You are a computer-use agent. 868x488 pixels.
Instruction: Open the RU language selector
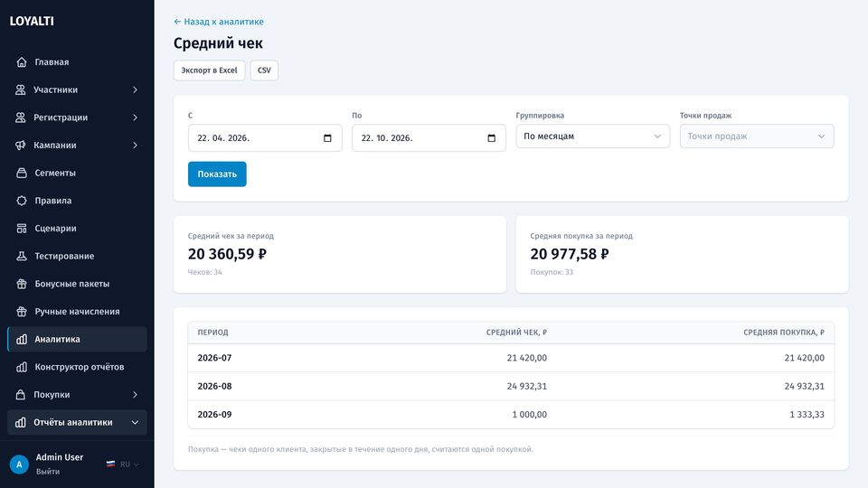123,465
